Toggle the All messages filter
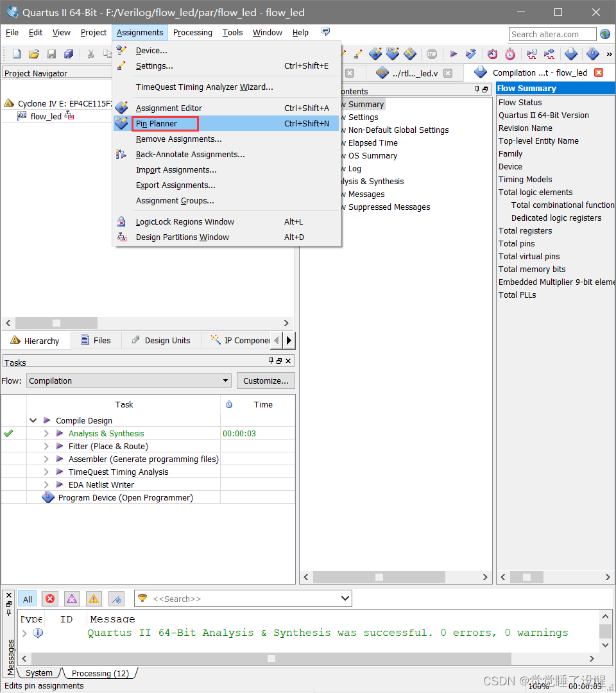The height and width of the screenshot is (693, 616). coord(28,599)
